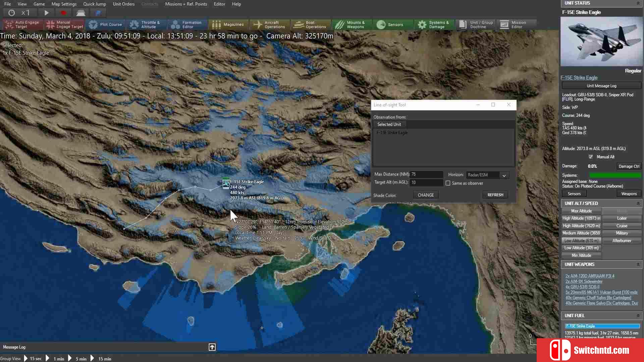Screen dimensions: 644x362
Task: Collapse the UNIT ALT / SPEED panel
Action: [638, 203]
